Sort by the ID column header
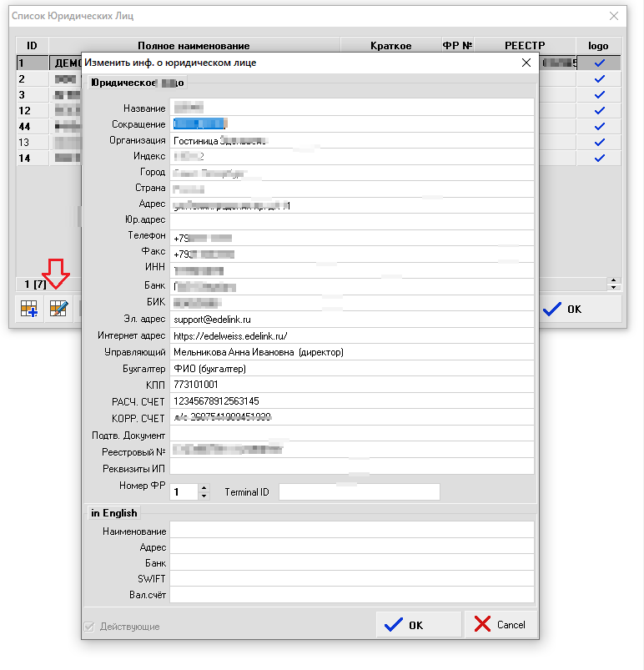The image size is (644, 670). click(x=32, y=46)
